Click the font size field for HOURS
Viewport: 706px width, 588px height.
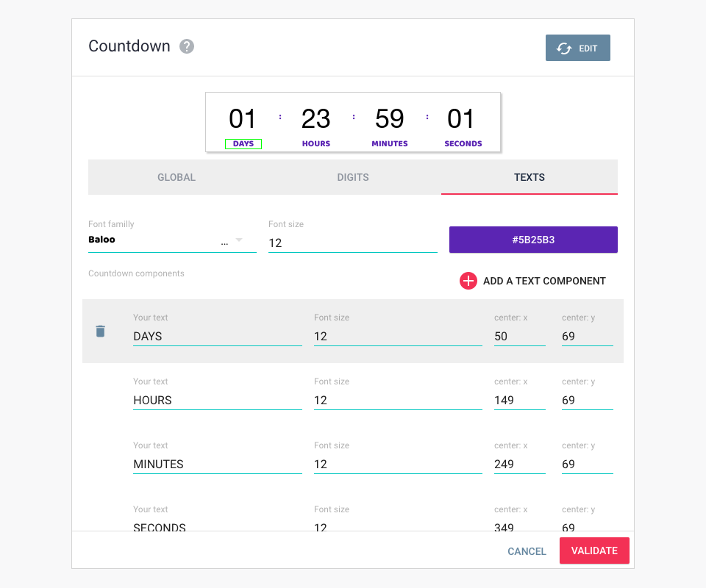[397, 401]
